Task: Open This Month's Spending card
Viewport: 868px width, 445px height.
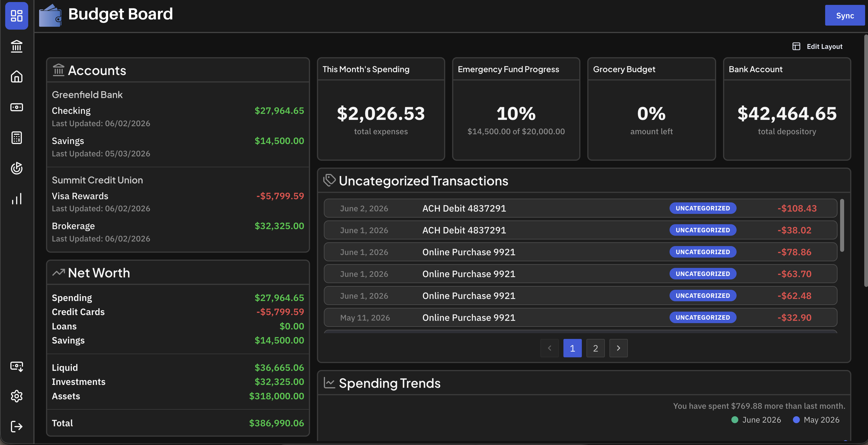Action: pyautogui.click(x=381, y=109)
